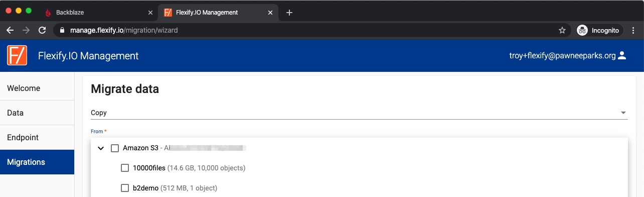Click the Flexify.IO Management header title
The width and height of the screenshot is (644, 197).
(x=88, y=56)
